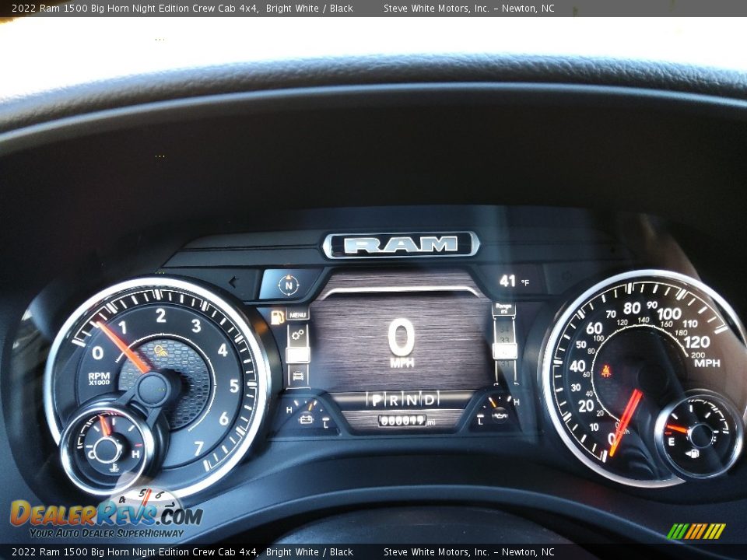Select the highlighted range slider value
747x560 pixels.
tap(504, 352)
